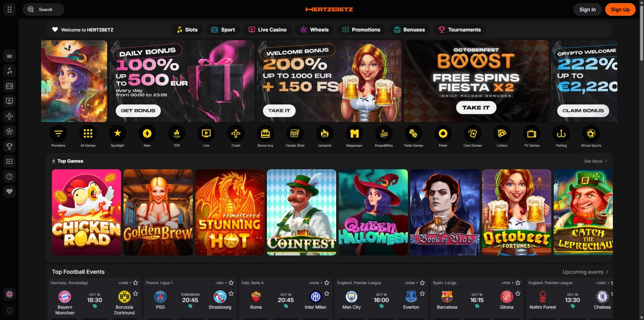Star the Roma vs Inter Milan match
644x320 pixels.
coord(327,293)
